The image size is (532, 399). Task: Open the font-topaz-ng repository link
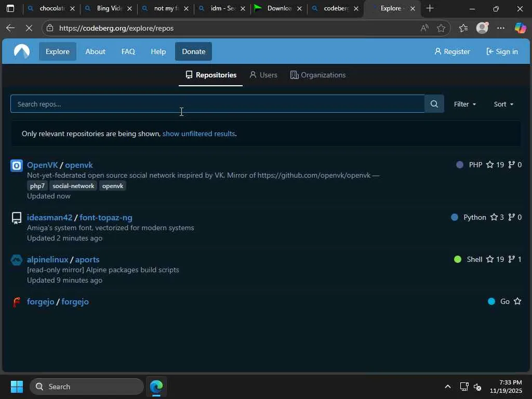point(106,218)
